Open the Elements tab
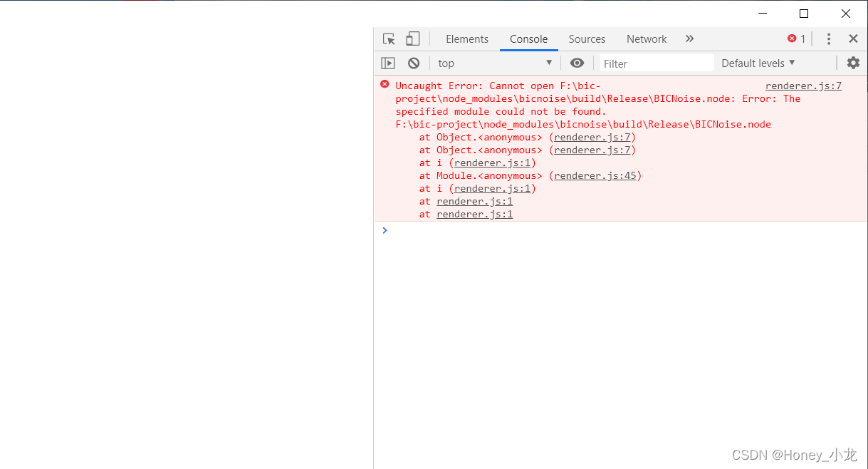 click(x=467, y=39)
